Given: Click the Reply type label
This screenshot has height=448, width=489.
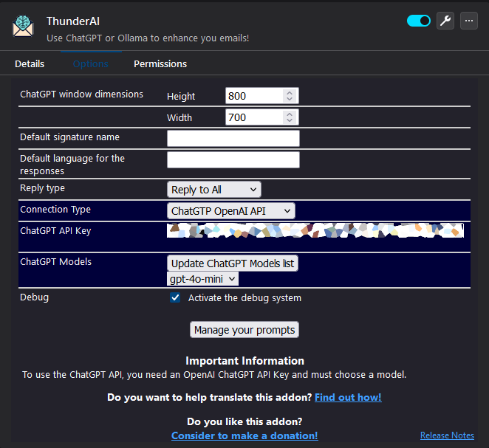Looking at the screenshot, I should click(x=42, y=188).
